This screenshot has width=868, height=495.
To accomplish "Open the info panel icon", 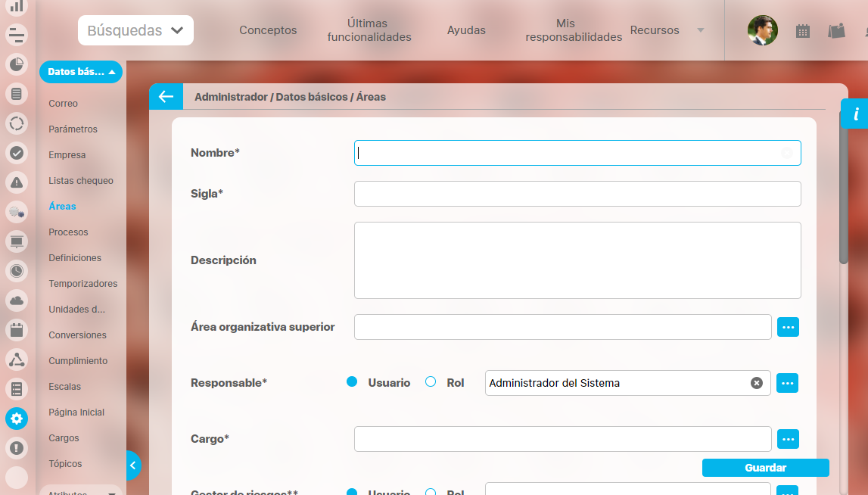I will click(x=856, y=114).
